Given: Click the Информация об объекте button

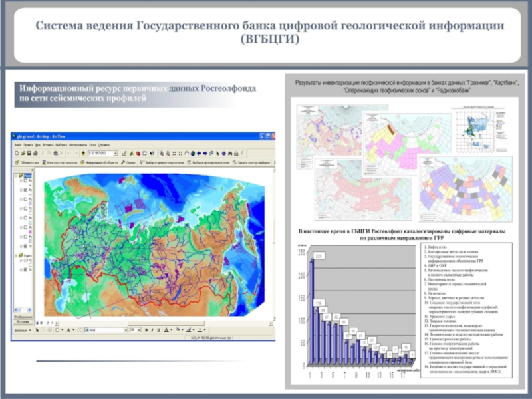Looking at the screenshot, I should 99,162.
